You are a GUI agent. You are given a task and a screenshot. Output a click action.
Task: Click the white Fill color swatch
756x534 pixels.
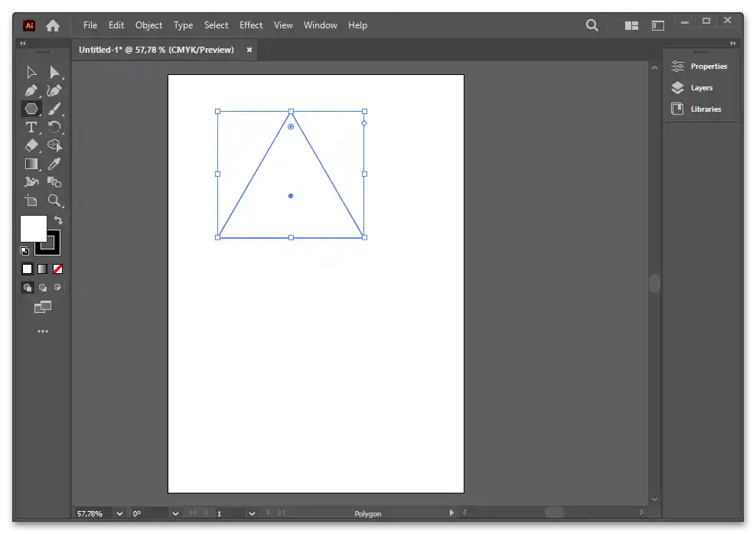pyautogui.click(x=32, y=227)
